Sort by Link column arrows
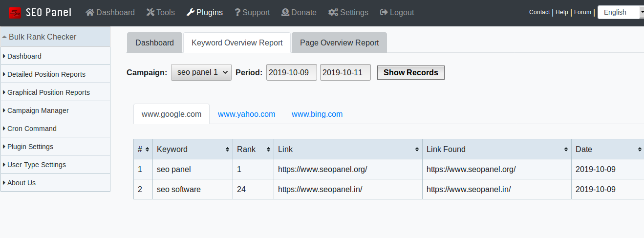Viewport: 644px width, 238px height. pyautogui.click(x=417, y=150)
